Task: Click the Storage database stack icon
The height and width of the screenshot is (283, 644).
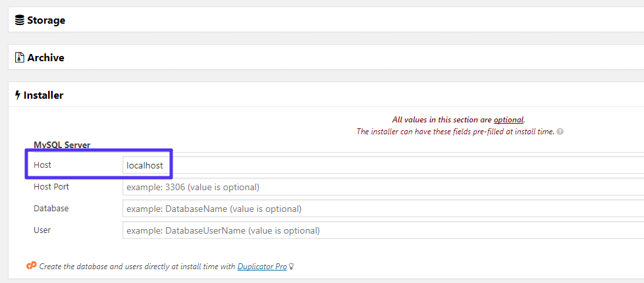Action: pos(20,20)
